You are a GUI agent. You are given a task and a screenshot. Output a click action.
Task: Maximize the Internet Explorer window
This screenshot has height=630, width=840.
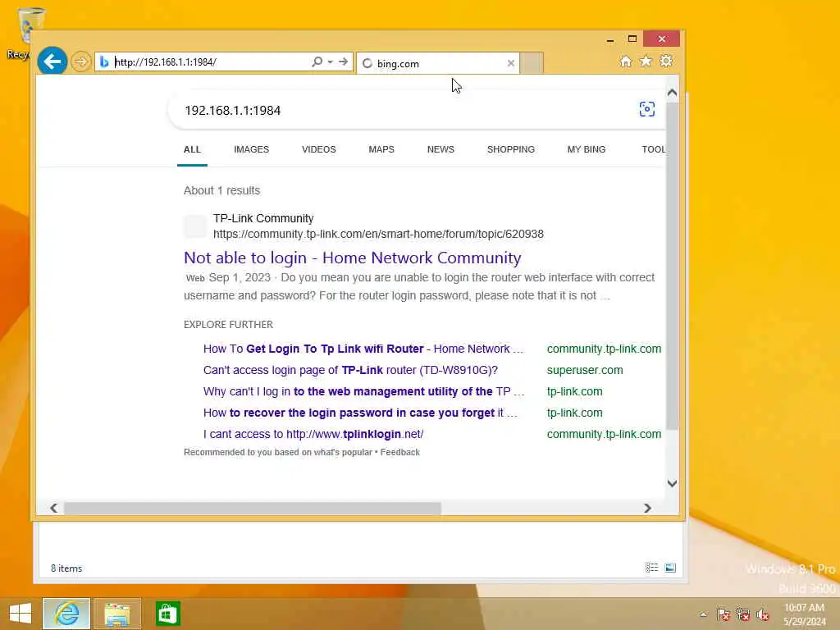(x=632, y=39)
